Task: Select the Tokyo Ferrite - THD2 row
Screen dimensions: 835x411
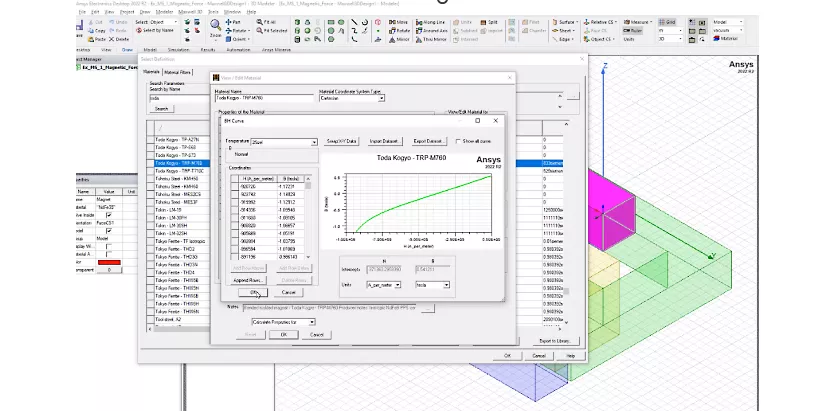Action: pyautogui.click(x=182, y=249)
